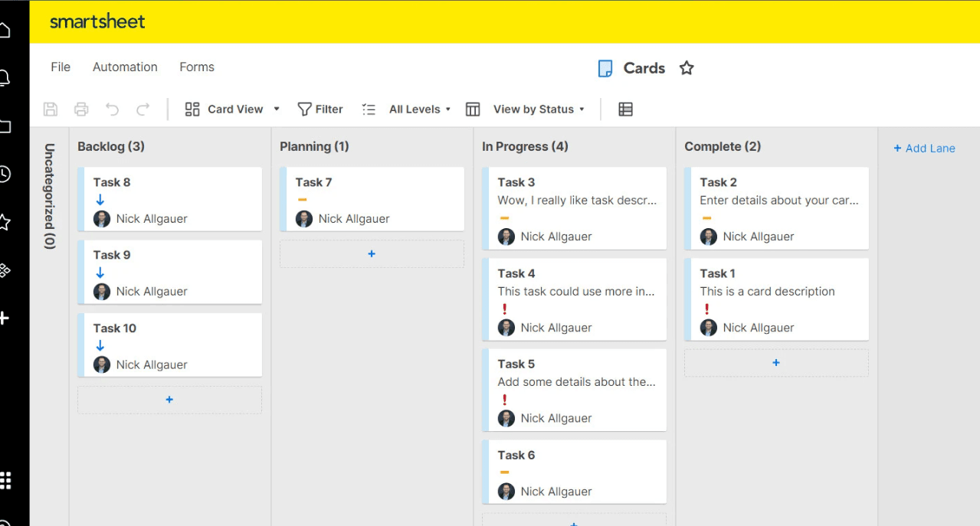Add a card to the Planning lane
Screen dimensions: 980x526
(x=372, y=253)
